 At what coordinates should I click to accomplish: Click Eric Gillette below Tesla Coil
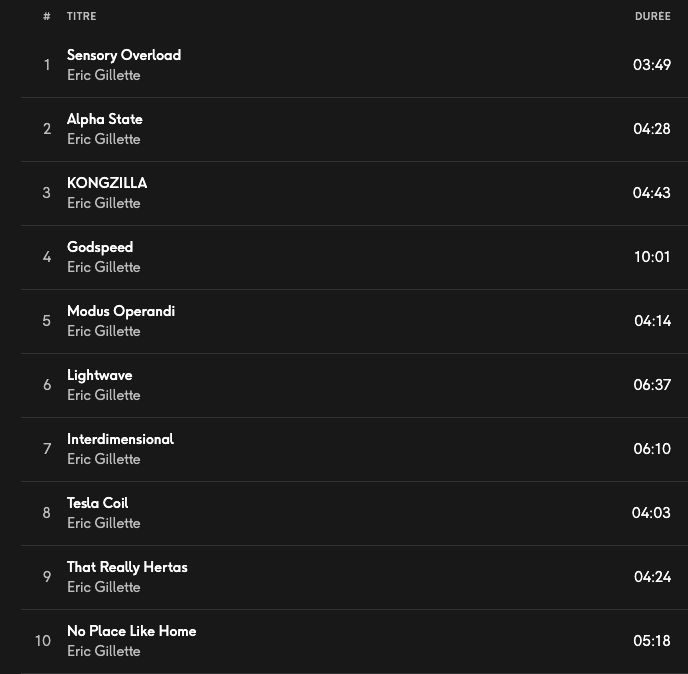(x=103, y=523)
